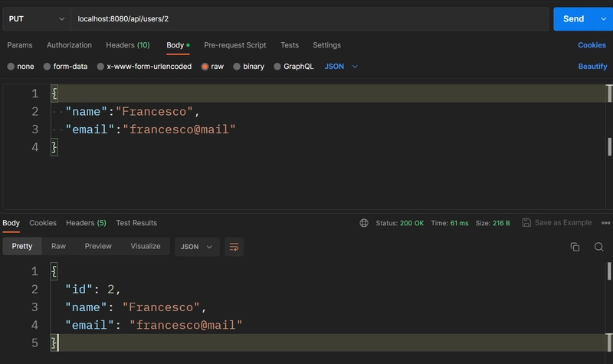This screenshot has width=613, height=364.
Task: Click "Francesco" value in request body
Action: 154,111
